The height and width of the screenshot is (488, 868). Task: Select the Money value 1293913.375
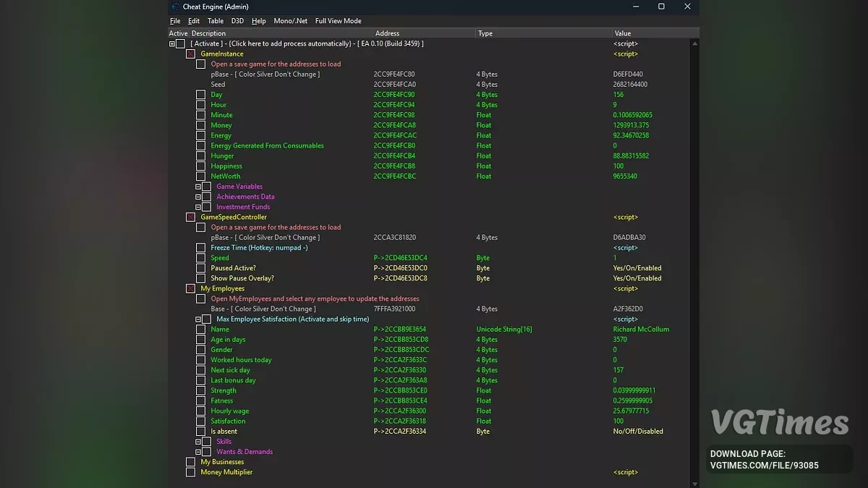pyautogui.click(x=631, y=126)
